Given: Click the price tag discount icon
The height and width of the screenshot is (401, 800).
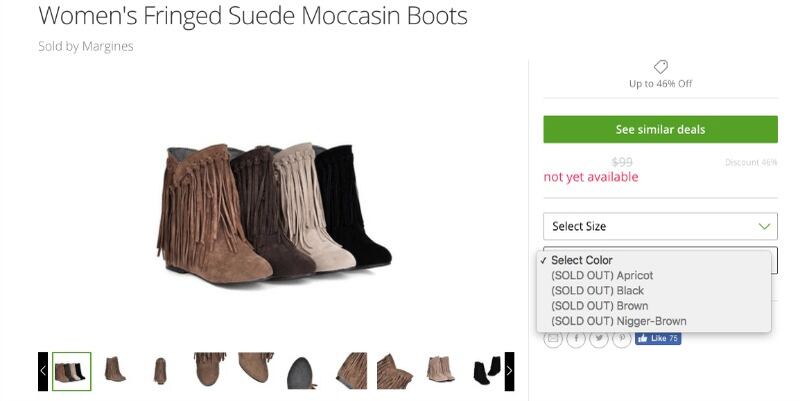Looking at the screenshot, I should click(660, 67).
